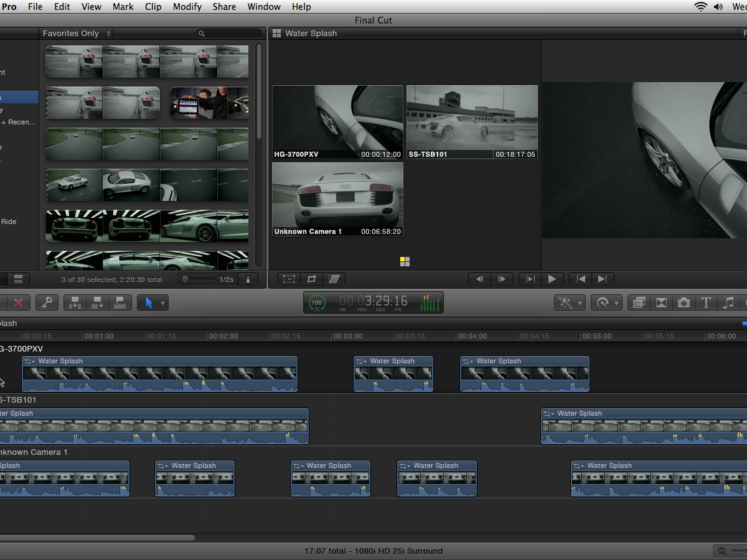This screenshot has height=560, width=747.
Task: Open angle menu on Water Splash clip at 00:04:00
Action: (469, 362)
